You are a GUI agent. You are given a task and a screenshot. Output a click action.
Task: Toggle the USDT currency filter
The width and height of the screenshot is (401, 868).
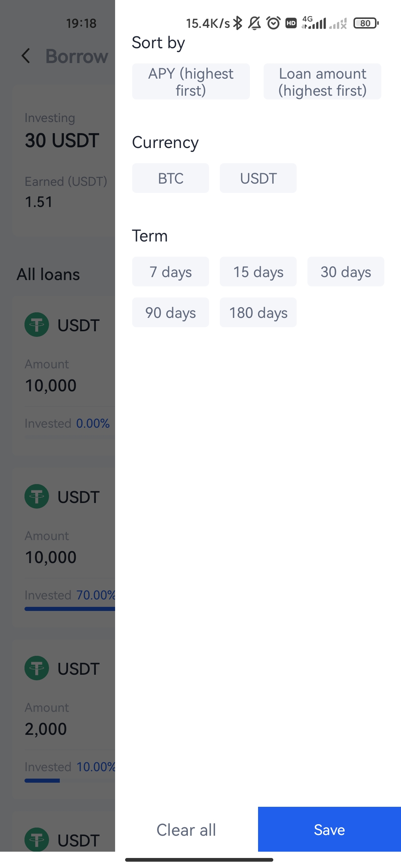click(x=258, y=178)
